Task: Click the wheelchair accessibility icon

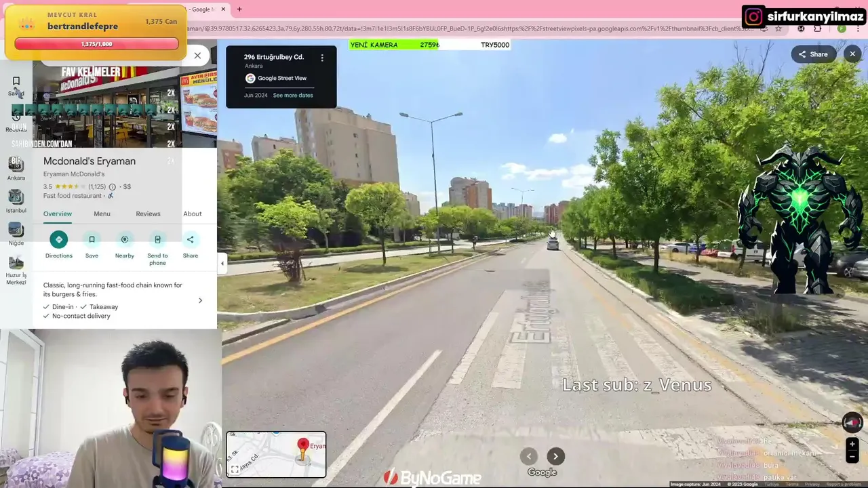Action: point(111,196)
